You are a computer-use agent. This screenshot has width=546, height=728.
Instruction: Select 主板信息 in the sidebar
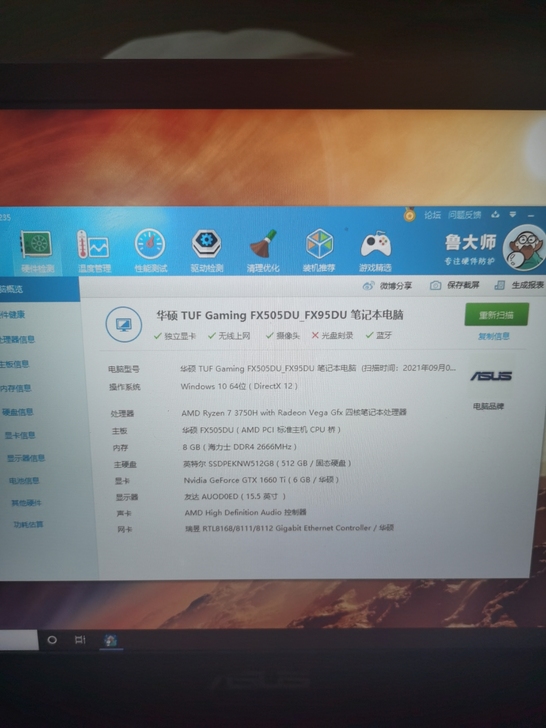(14, 364)
